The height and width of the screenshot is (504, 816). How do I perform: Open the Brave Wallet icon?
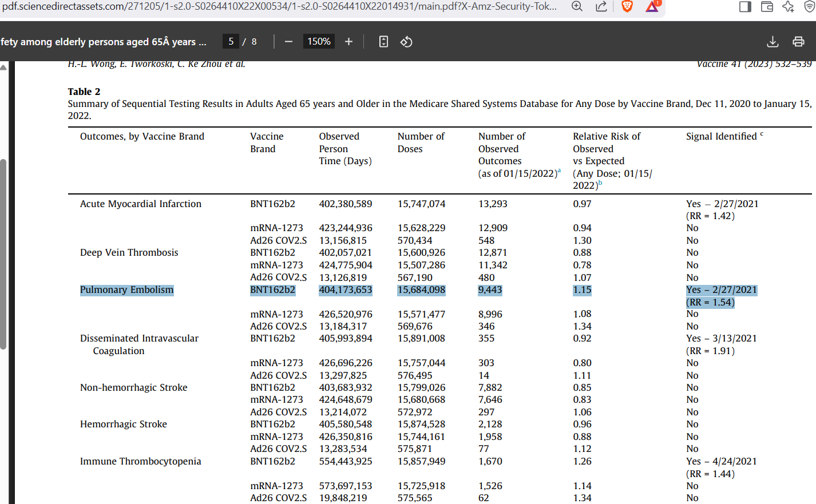point(767,6)
